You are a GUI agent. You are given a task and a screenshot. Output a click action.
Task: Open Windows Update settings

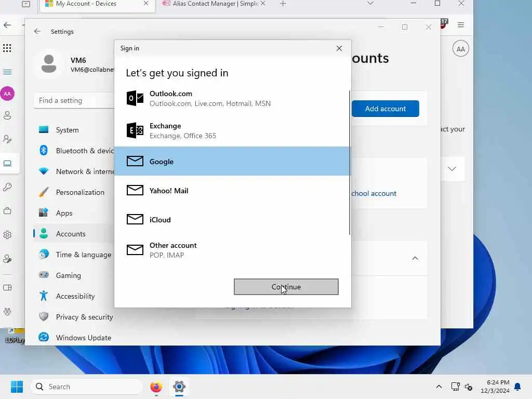74,338
